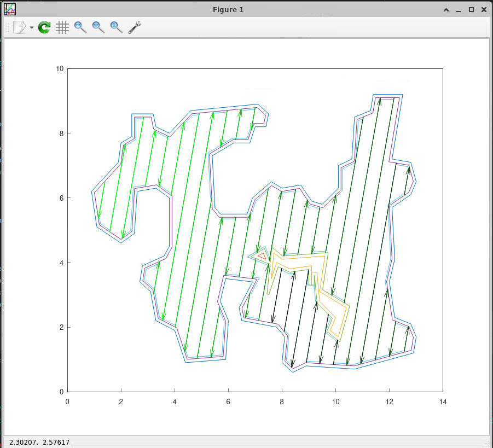This screenshot has height=448, width=493.
Task: Maximize the Figure 1 window
Action: tap(471, 9)
